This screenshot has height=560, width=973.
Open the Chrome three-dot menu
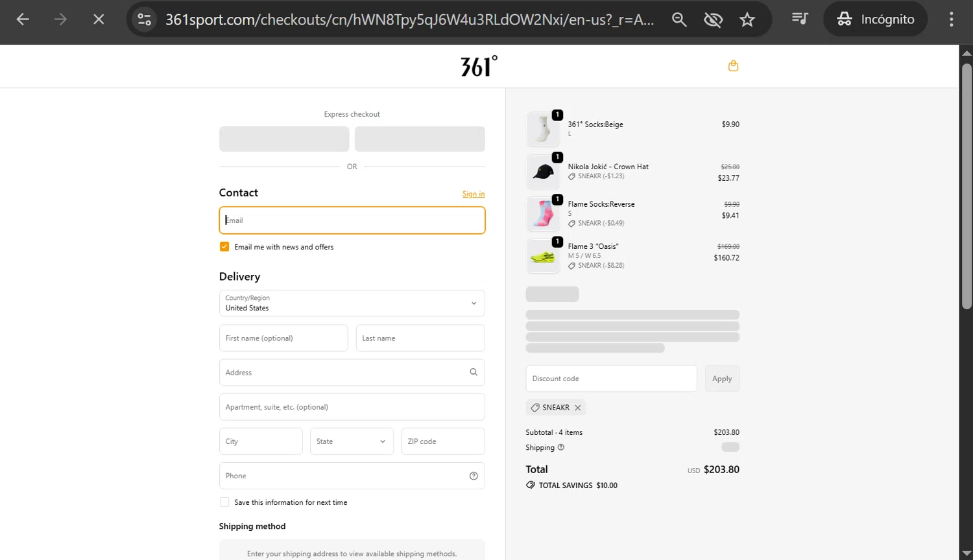(x=951, y=19)
